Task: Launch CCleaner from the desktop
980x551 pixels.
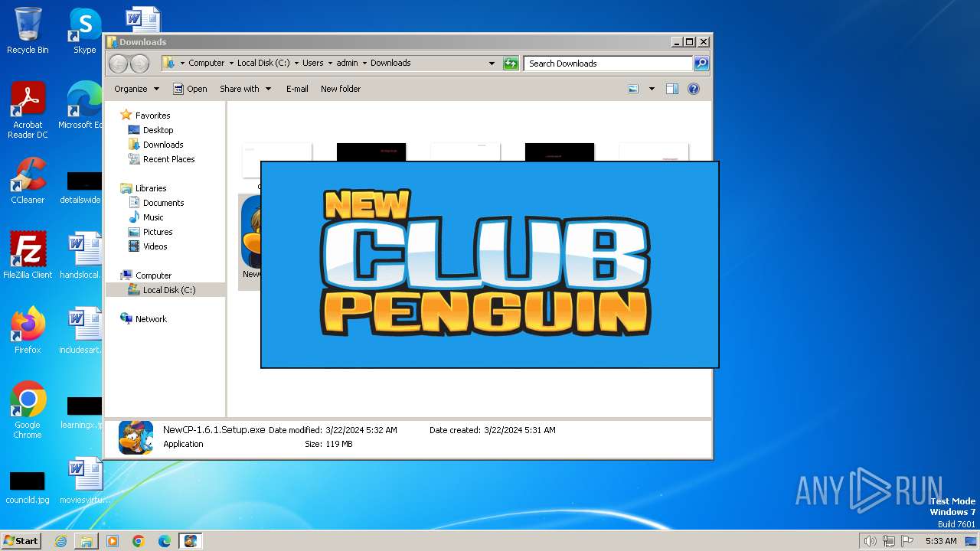Action: click(x=28, y=181)
